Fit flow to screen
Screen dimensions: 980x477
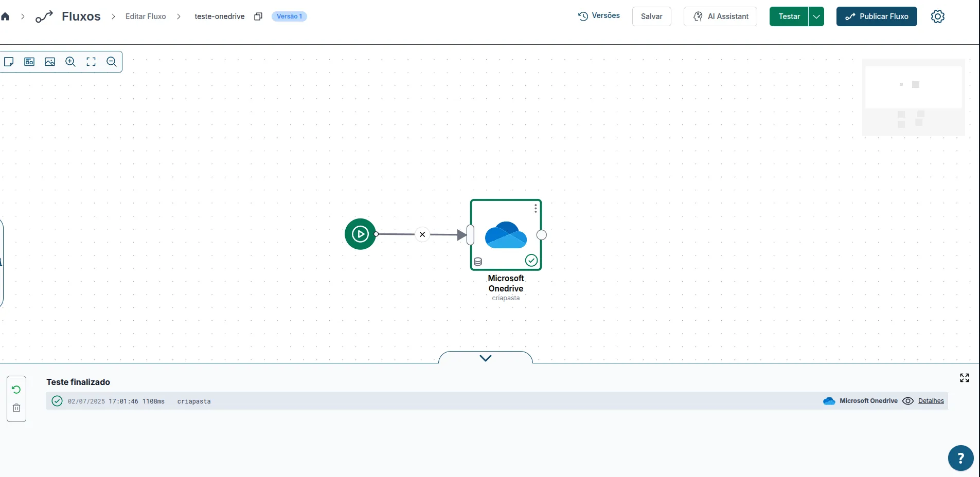point(91,62)
